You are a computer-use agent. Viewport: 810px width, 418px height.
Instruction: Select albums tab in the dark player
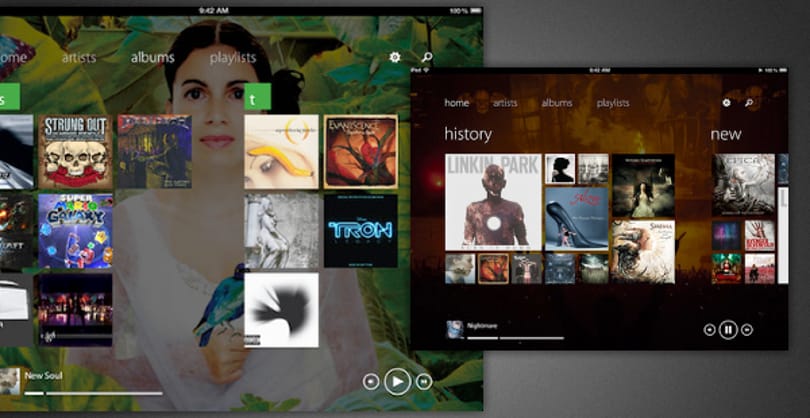557,103
